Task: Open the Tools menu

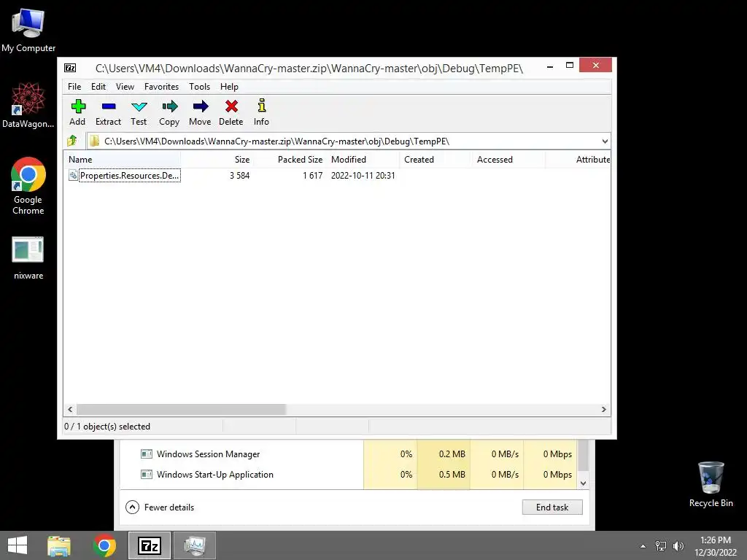Action: point(199,87)
